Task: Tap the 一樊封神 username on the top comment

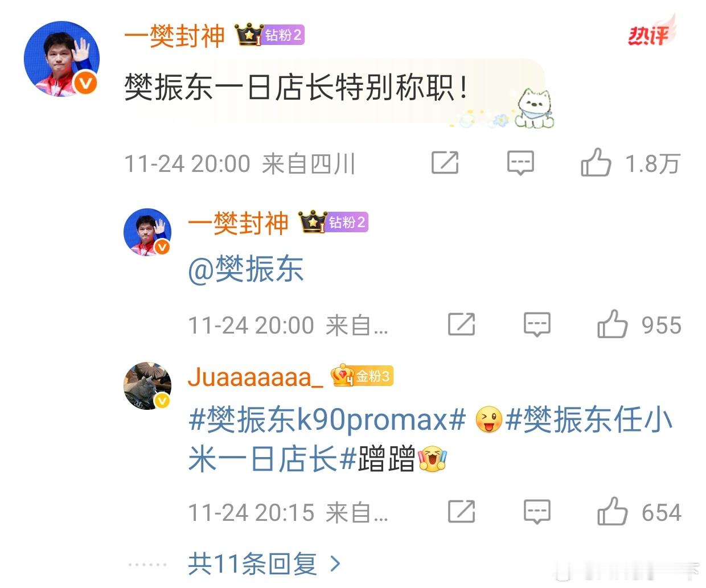Action: coord(175,36)
